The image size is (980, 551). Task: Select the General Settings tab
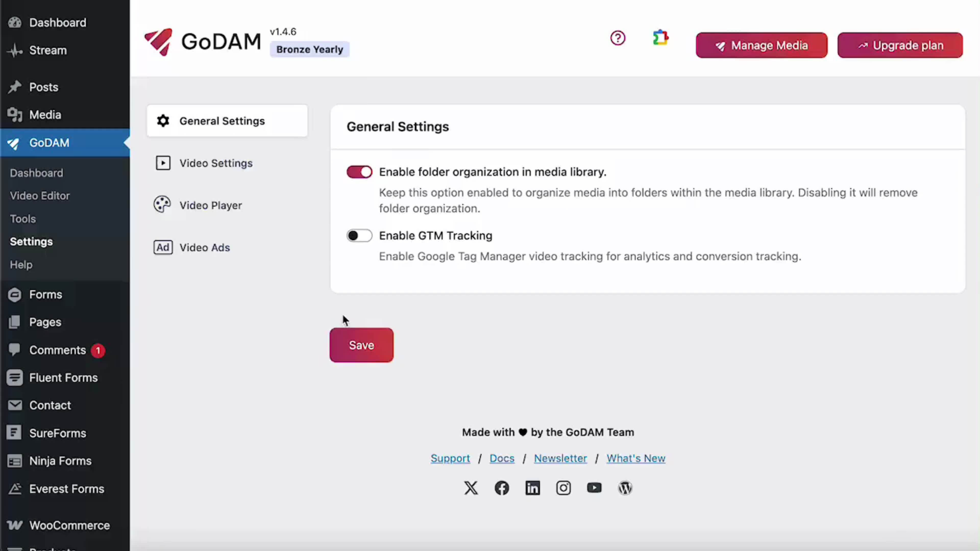tap(222, 121)
